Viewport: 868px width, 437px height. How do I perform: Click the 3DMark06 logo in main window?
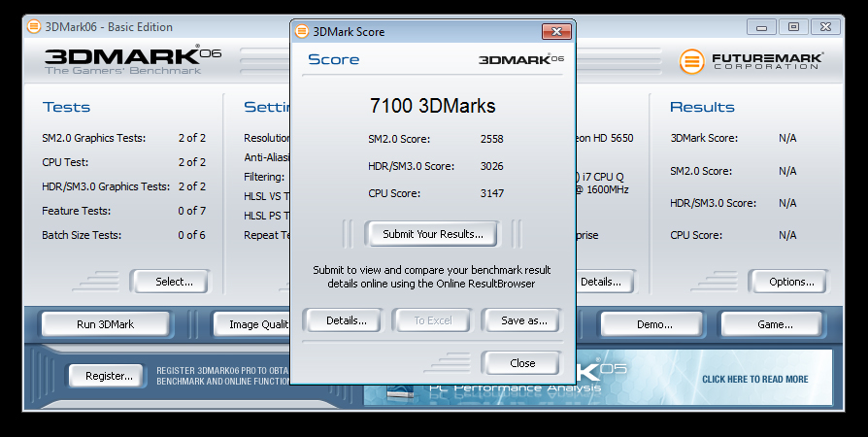pyautogui.click(x=133, y=60)
